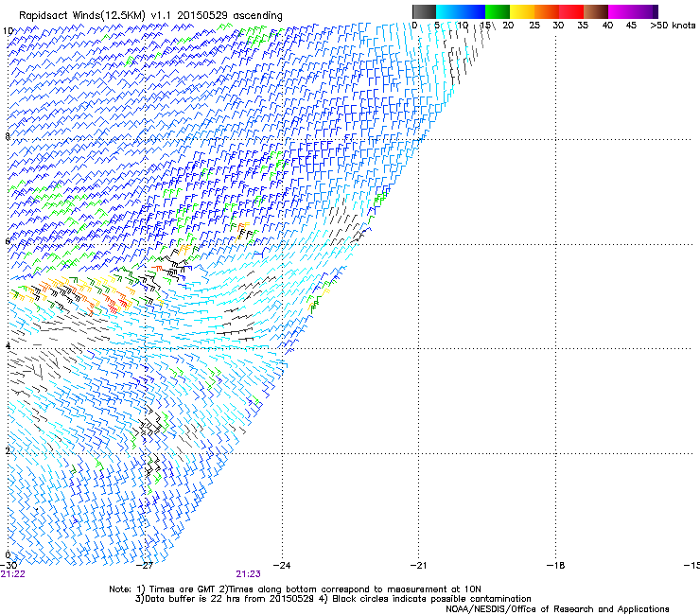Click the yellow 20-25 knots color swatch

point(522,11)
